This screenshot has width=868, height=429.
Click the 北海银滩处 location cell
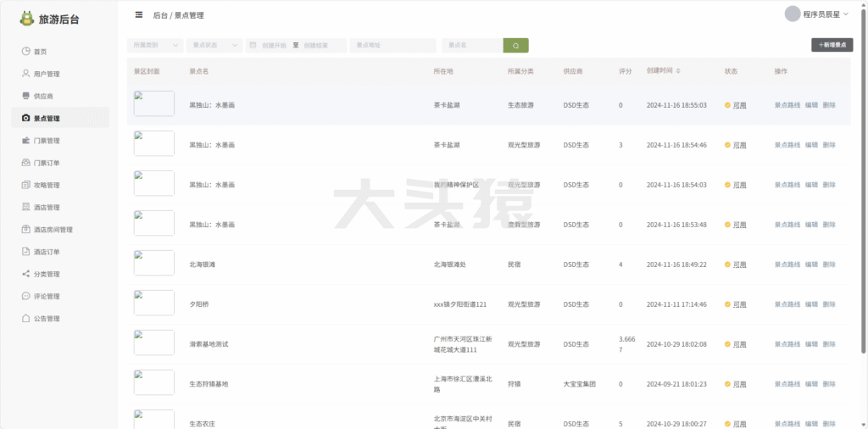pos(450,265)
